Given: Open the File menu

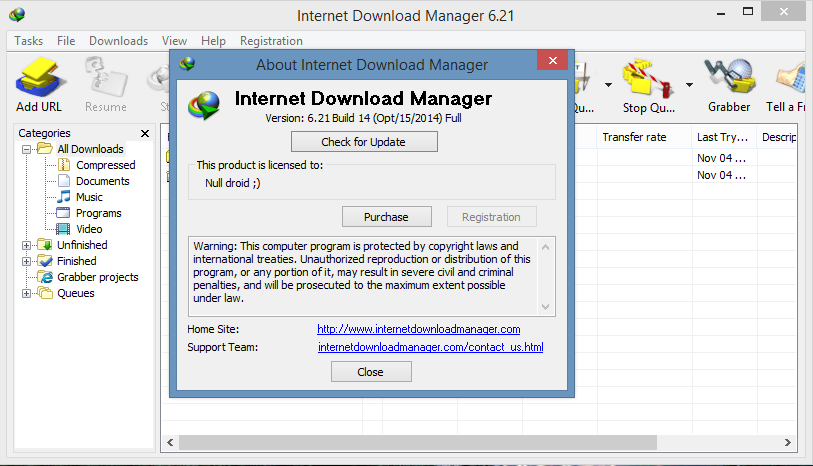Looking at the screenshot, I should [66, 41].
